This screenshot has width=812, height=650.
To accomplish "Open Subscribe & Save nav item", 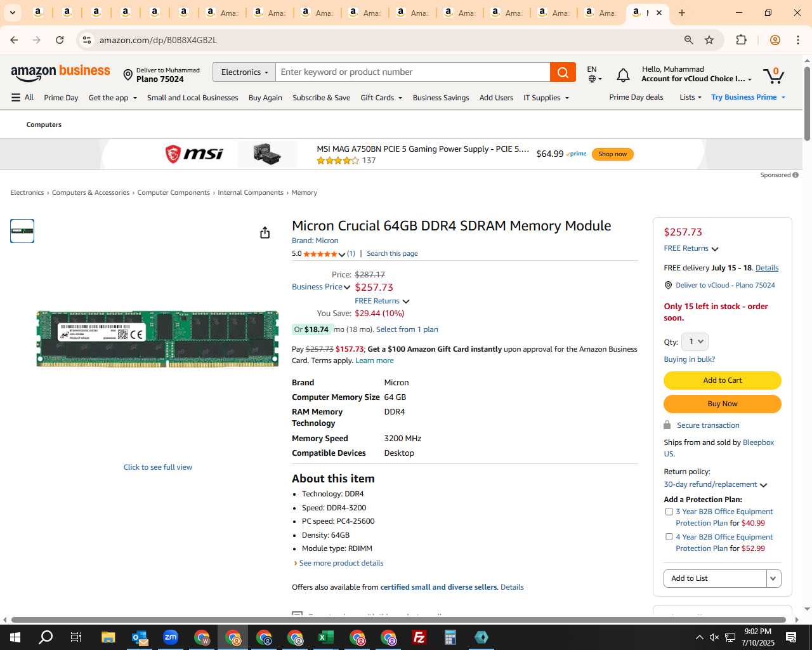I will coord(321,98).
